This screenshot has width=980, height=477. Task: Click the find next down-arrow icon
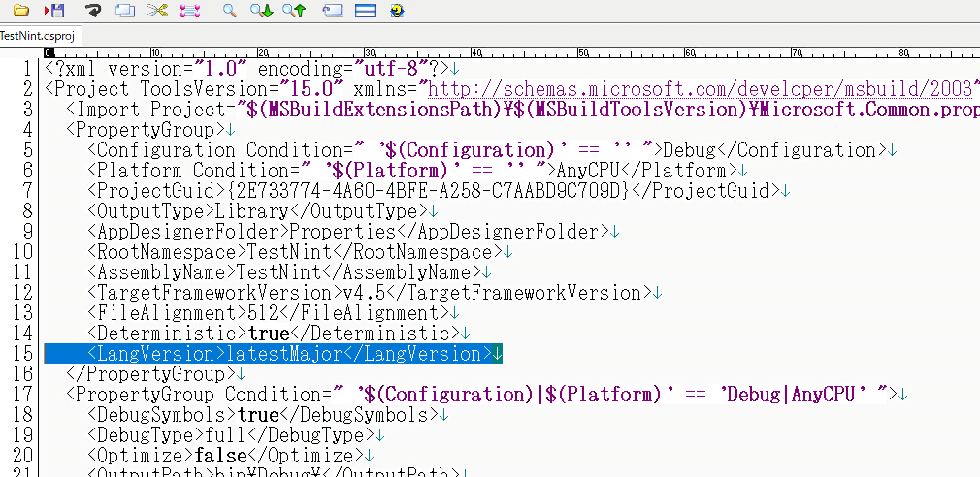pos(261,10)
